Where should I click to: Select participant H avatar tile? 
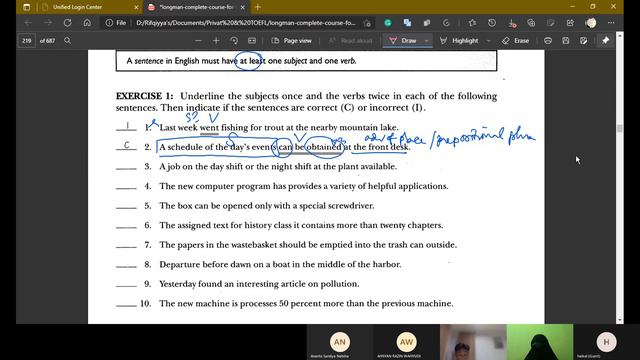(x=606, y=342)
